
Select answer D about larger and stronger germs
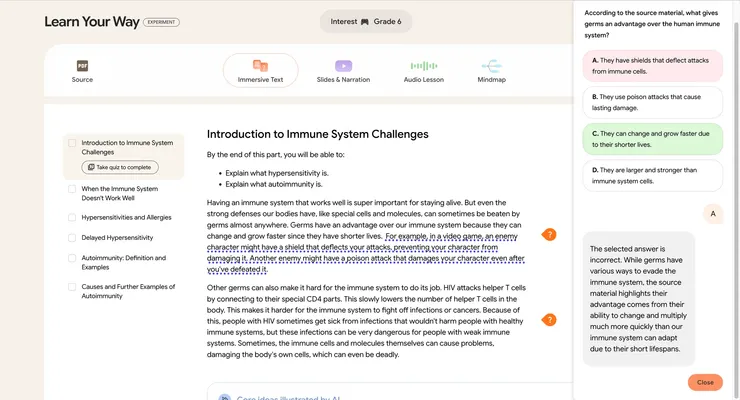pyautogui.click(x=653, y=176)
